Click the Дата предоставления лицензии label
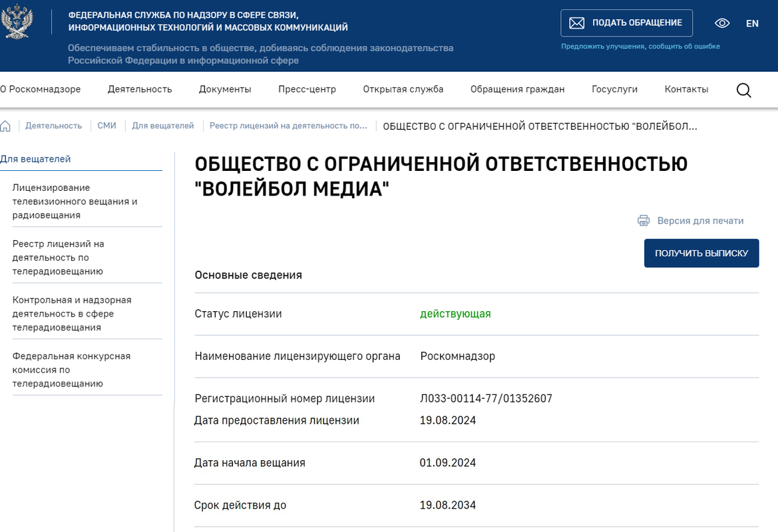 click(276, 420)
